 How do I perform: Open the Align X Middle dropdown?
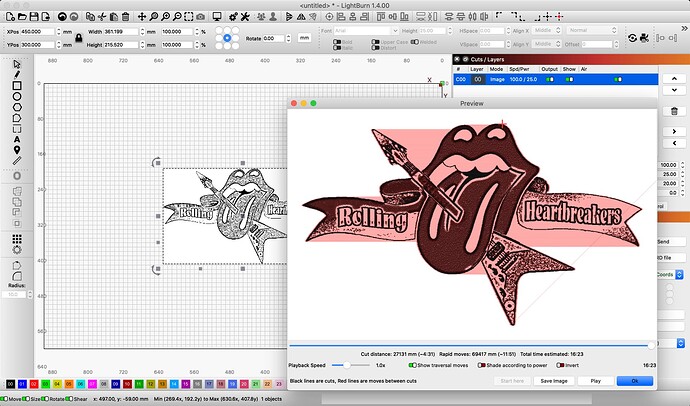point(547,30)
